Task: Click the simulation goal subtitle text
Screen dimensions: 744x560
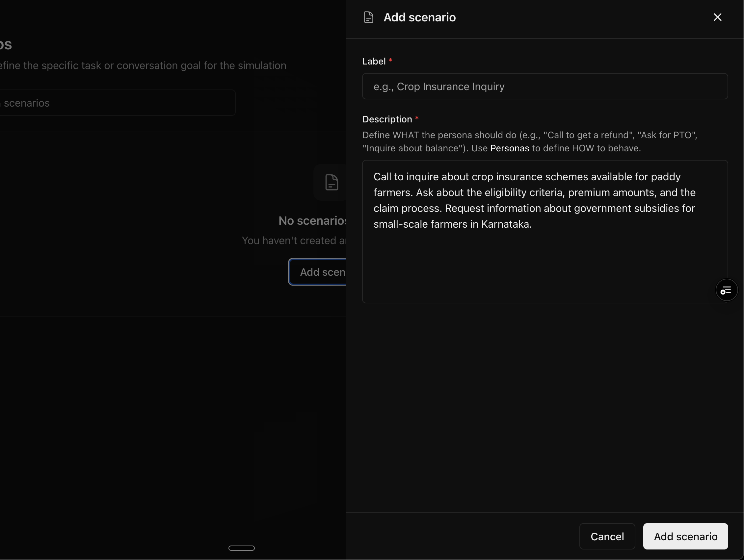Action: [143, 65]
